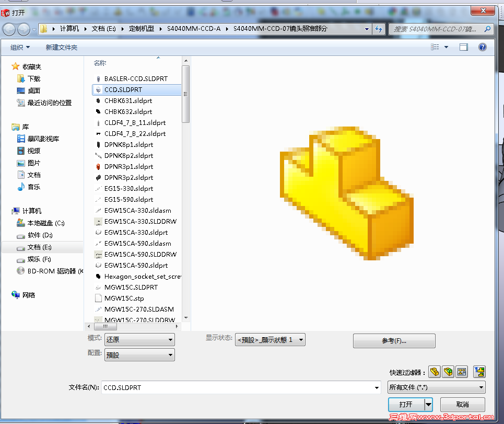
Task: Expand the 打开 button split arrow
Action: (428, 404)
